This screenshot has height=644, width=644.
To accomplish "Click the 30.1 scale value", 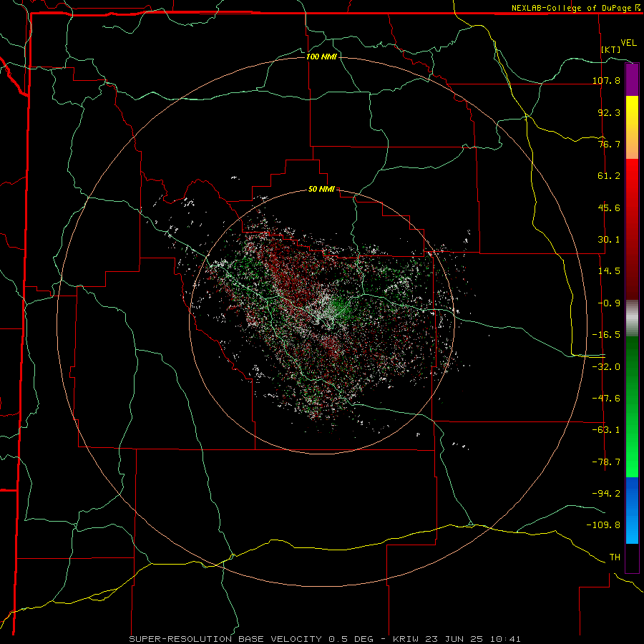I will [609, 240].
